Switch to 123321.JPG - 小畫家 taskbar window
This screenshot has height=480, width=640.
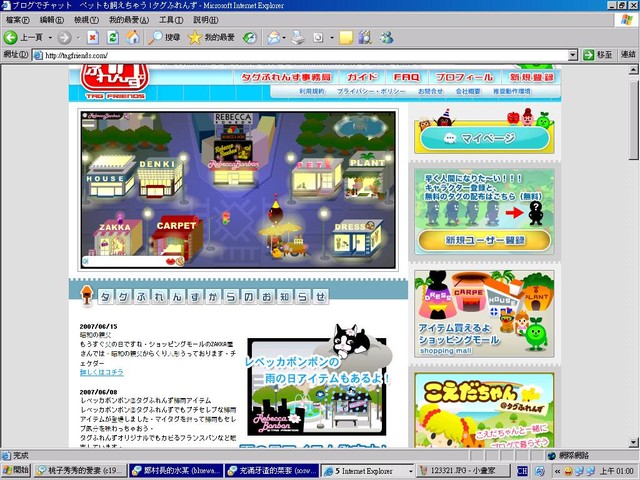(x=464, y=471)
